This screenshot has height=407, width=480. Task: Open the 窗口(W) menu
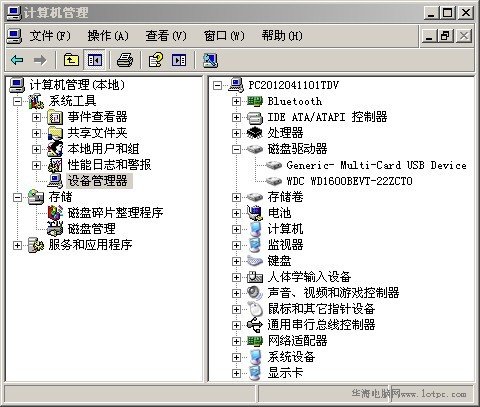pos(224,36)
